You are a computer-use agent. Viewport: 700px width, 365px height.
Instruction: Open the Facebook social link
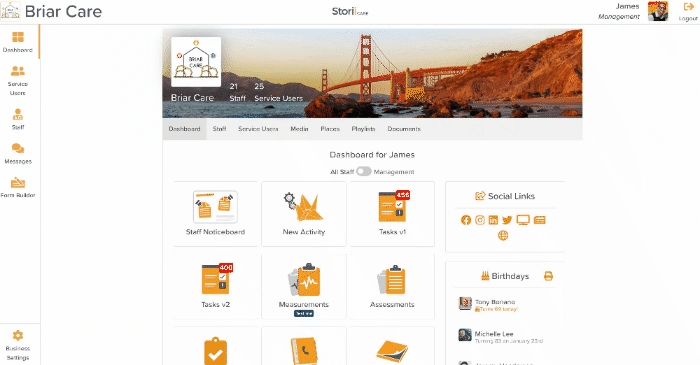[466, 220]
